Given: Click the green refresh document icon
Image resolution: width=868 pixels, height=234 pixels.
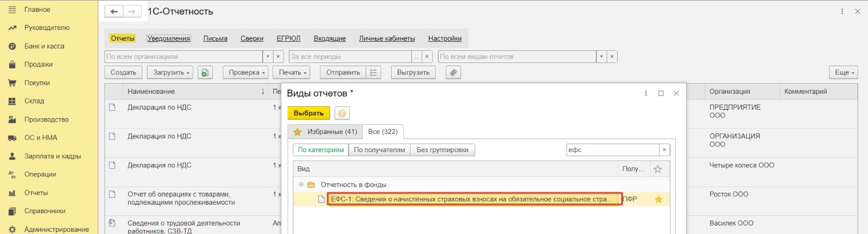Looking at the screenshot, I should click(x=205, y=72).
